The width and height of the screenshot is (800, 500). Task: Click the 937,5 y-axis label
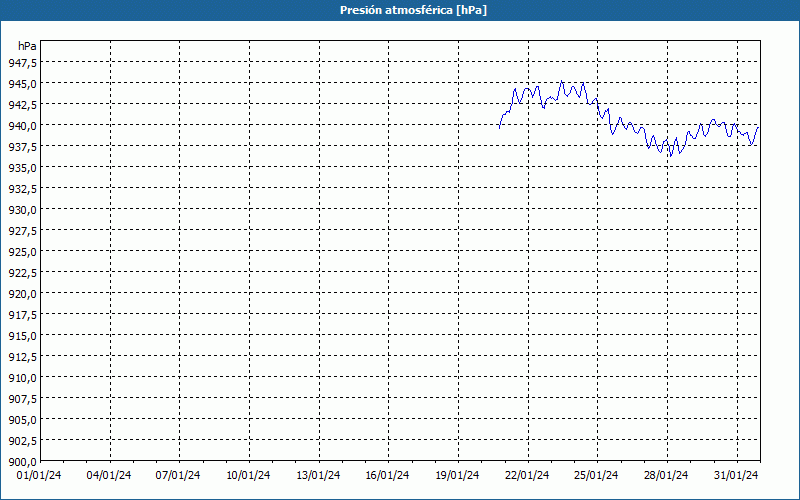[x=22, y=146]
